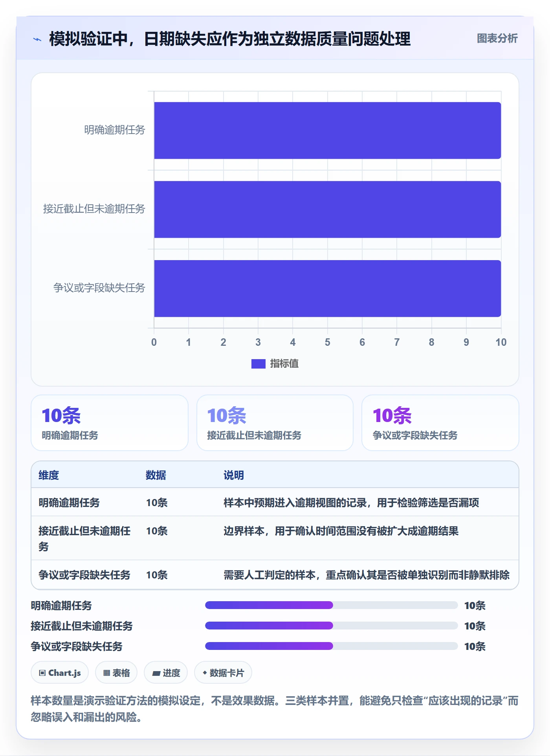
Task: Select the 争议或字段缺失任务 table row cell
Action: (x=84, y=575)
